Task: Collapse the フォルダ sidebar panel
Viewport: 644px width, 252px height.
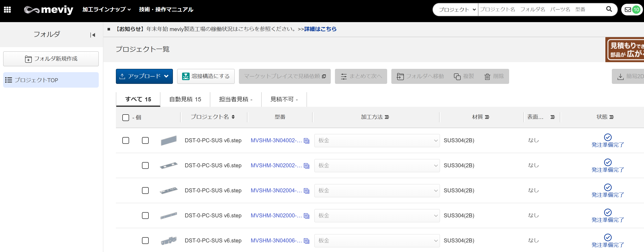Action: pos(93,35)
